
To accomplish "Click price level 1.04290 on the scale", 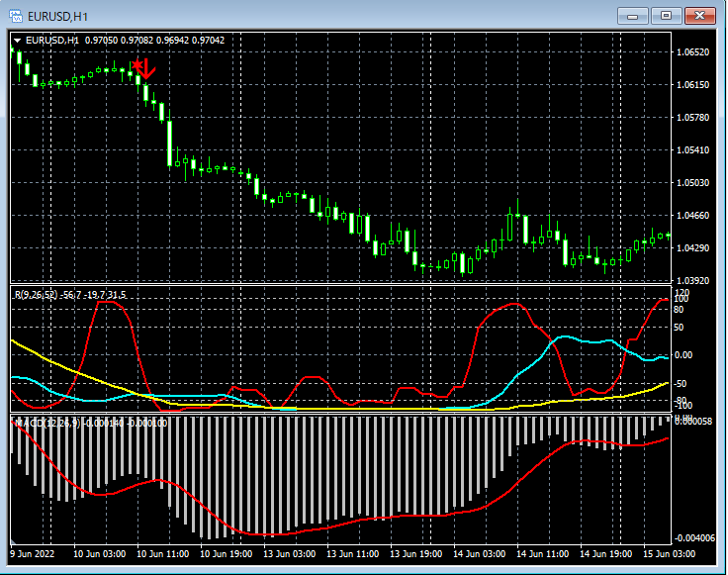I will (x=693, y=247).
